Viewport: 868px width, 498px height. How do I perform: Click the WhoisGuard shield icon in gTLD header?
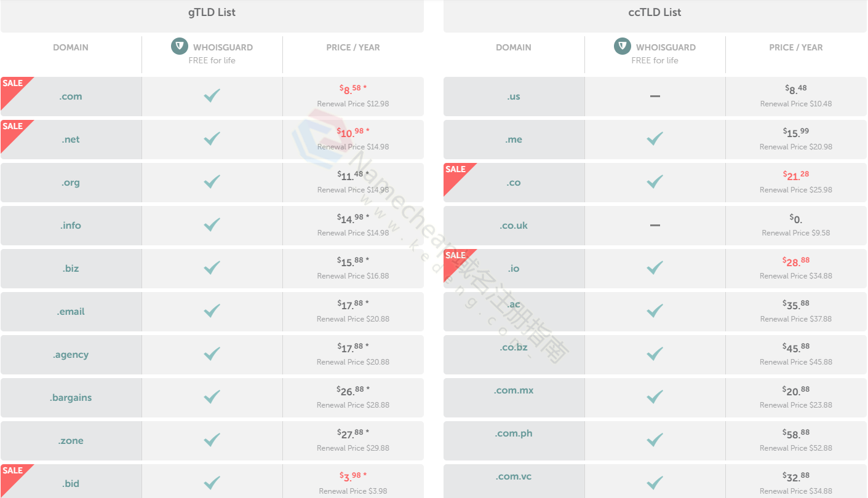coord(180,46)
